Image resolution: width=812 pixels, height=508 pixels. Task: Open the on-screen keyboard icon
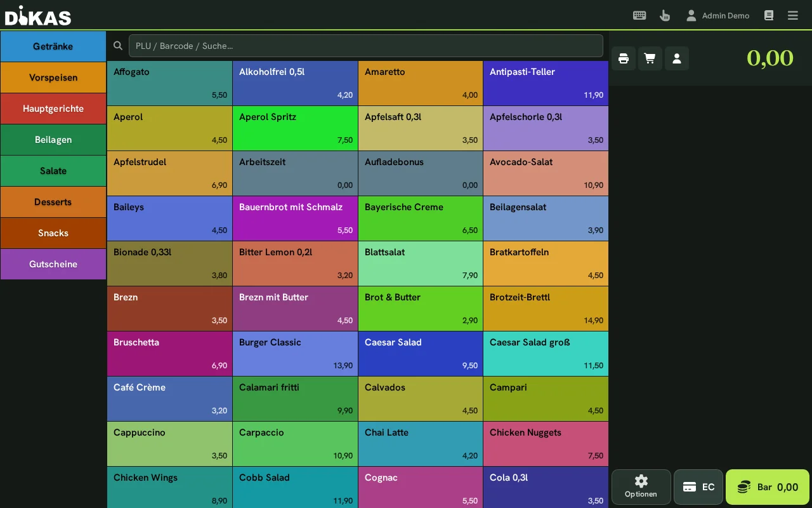pyautogui.click(x=639, y=15)
